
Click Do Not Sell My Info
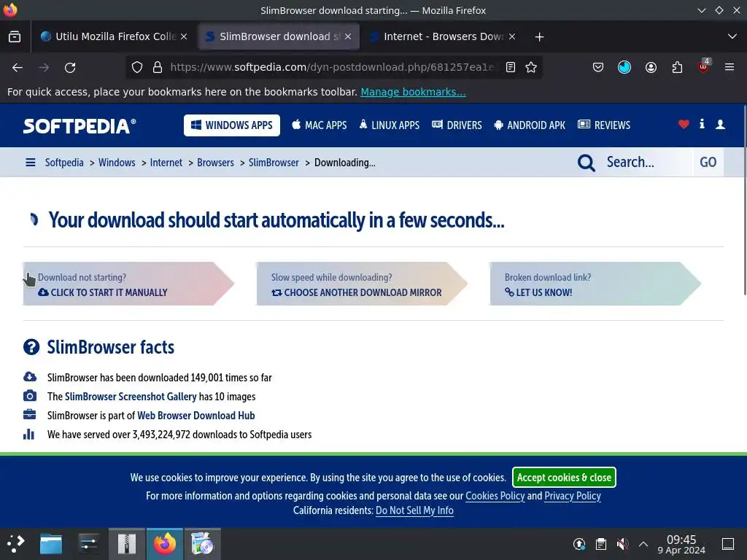(414, 510)
